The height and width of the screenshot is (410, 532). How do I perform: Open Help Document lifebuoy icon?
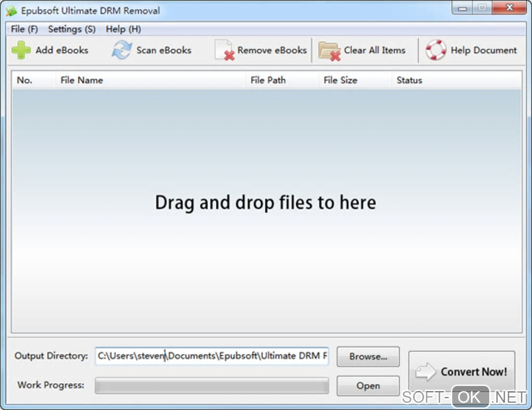tap(436, 50)
